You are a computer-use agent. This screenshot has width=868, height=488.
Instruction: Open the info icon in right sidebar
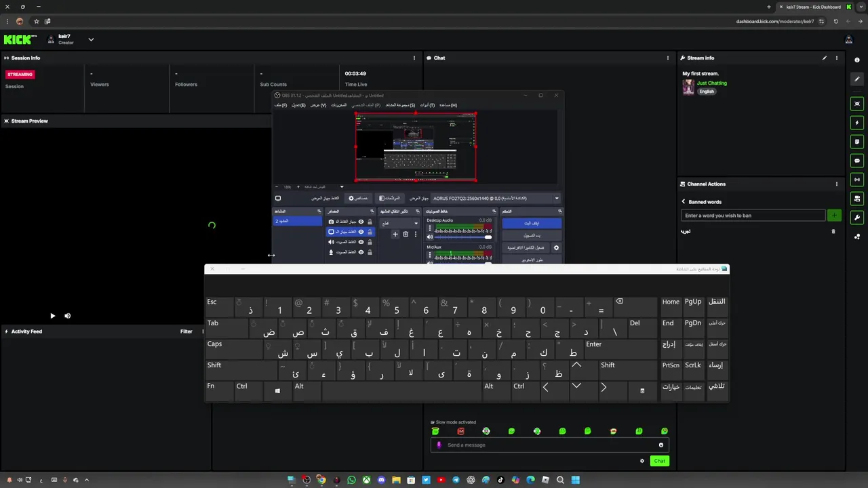tap(857, 60)
